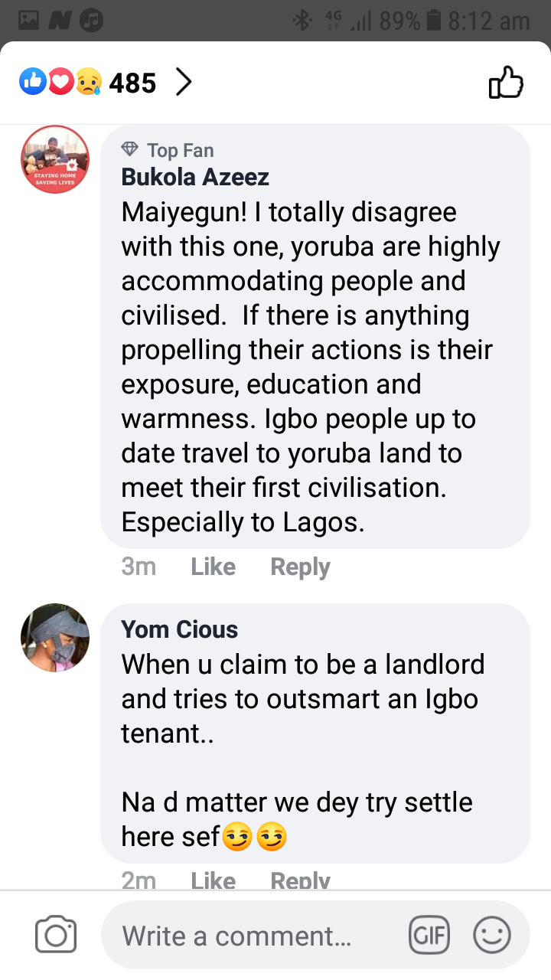551x980 pixels.
Task: Open Yom Cious's profile name
Action: tap(179, 629)
